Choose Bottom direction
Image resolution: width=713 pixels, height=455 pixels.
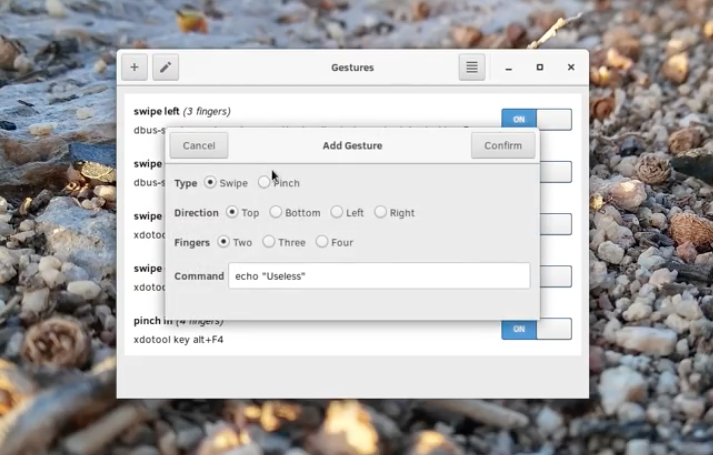pyautogui.click(x=276, y=212)
